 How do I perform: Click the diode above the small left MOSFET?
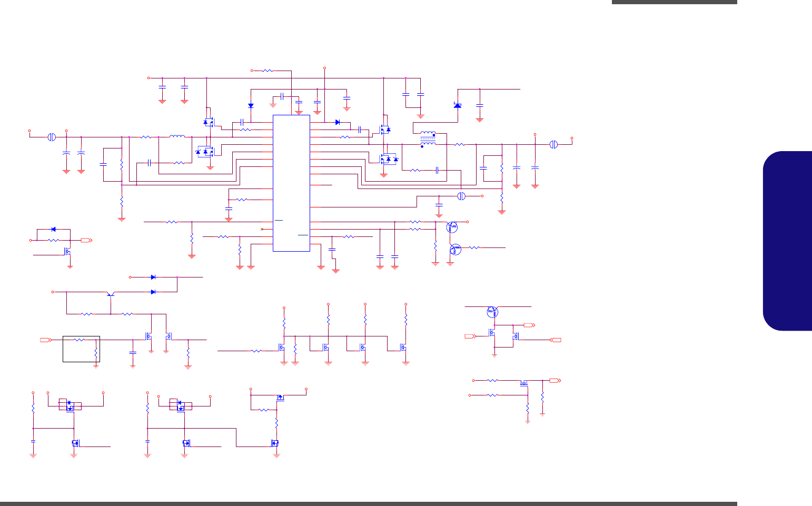pyautogui.click(x=54, y=229)
